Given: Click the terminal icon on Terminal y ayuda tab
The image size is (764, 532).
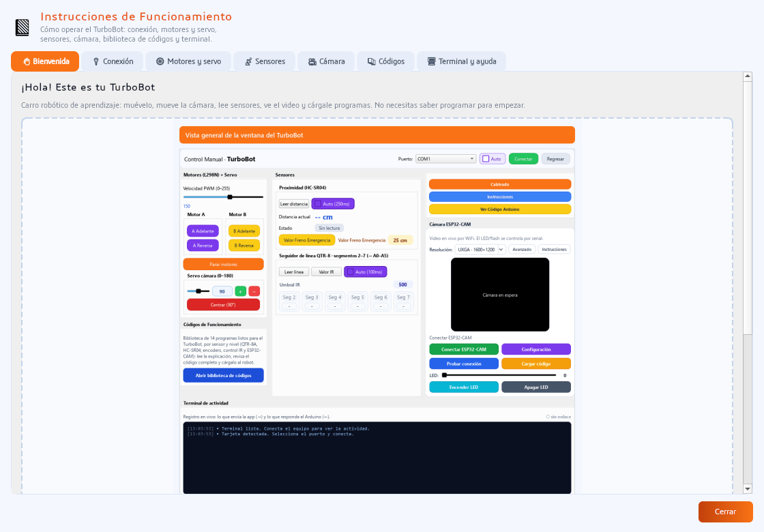Looking at the screenshot, I should click(431, 61).
